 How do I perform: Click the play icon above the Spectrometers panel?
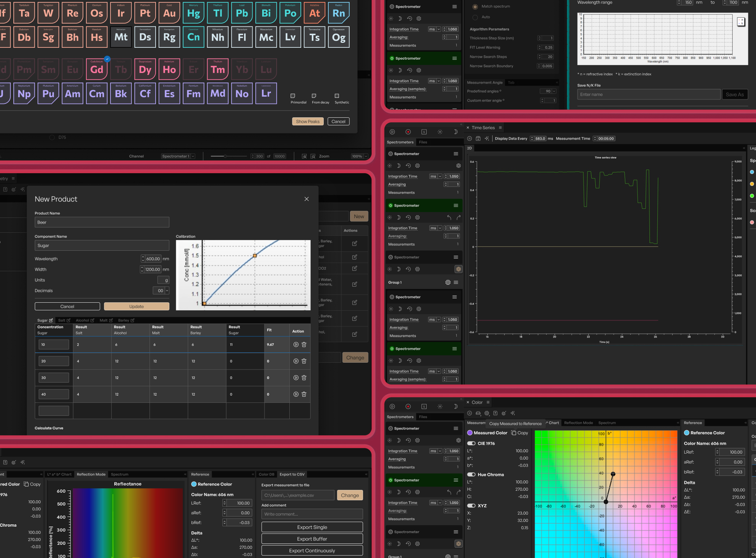coord(392,132)
